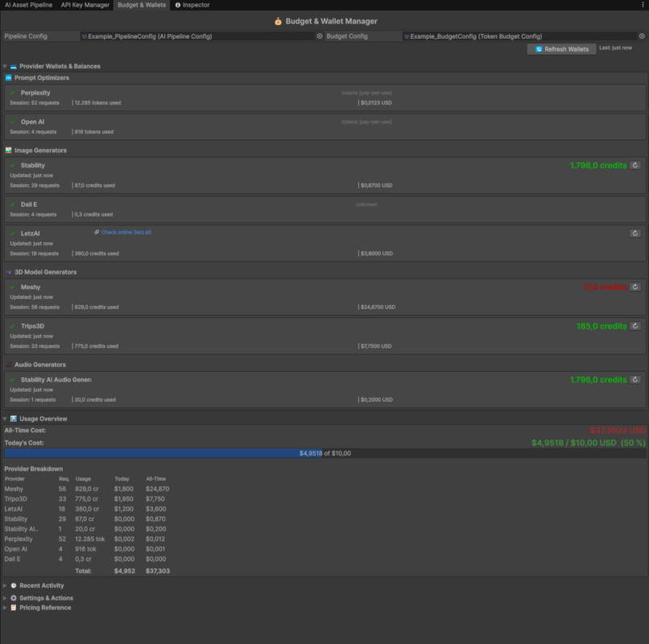Open the Inspector tab

[192, 5]
